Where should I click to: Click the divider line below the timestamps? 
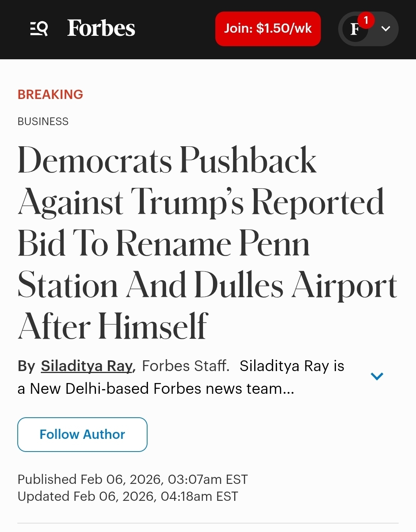click(x=208, y=523)
